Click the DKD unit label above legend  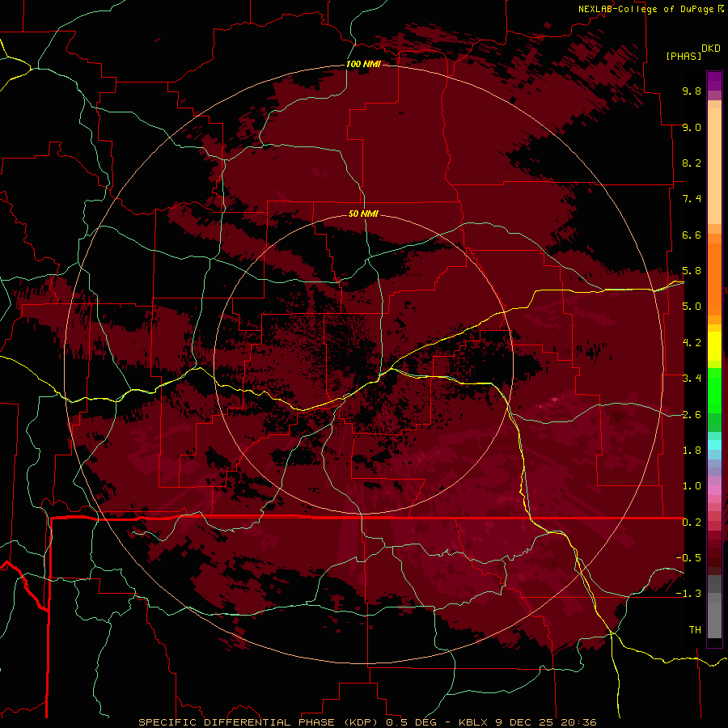(x=711, y=49)
